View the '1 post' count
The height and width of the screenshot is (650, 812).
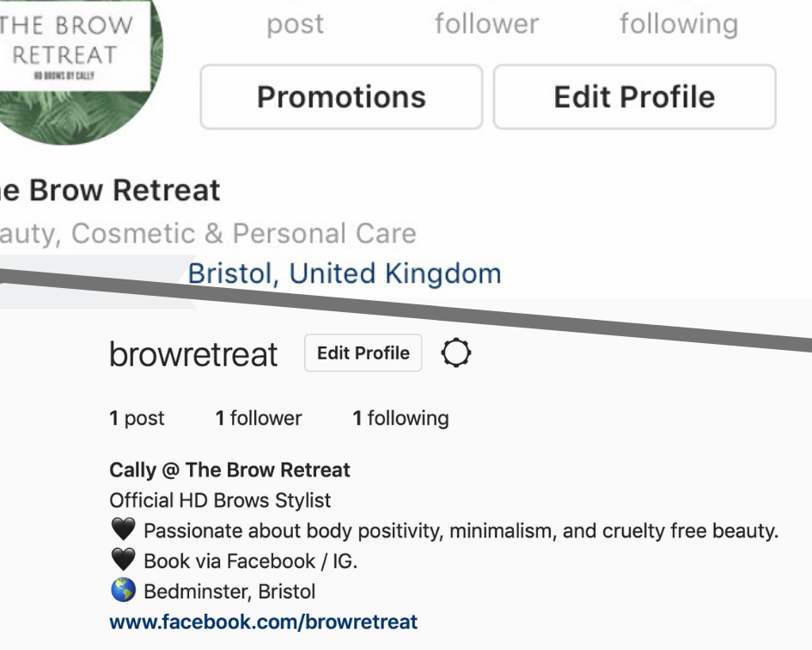(x=137, y=418)
